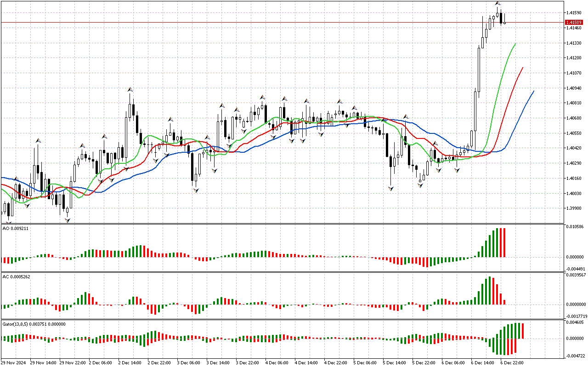The height and width of the screenshot is (368, 588).
Task: Click the Gator(13,8,5) indicator label
Action: pos(34,324)
